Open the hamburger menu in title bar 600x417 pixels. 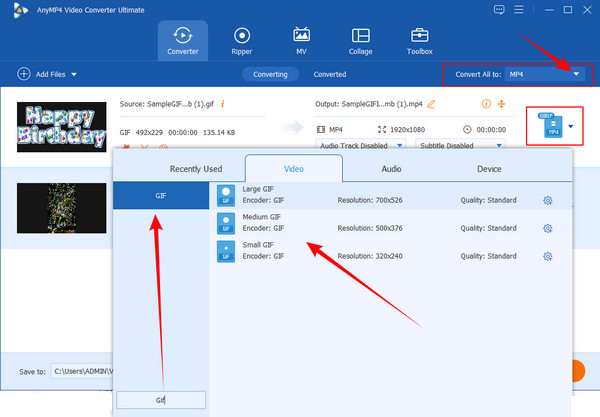[x=518, y=10]
